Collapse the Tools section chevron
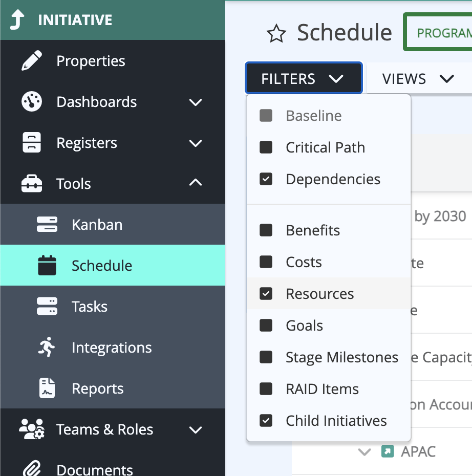472x476 pixels. [x=196, y=182]
